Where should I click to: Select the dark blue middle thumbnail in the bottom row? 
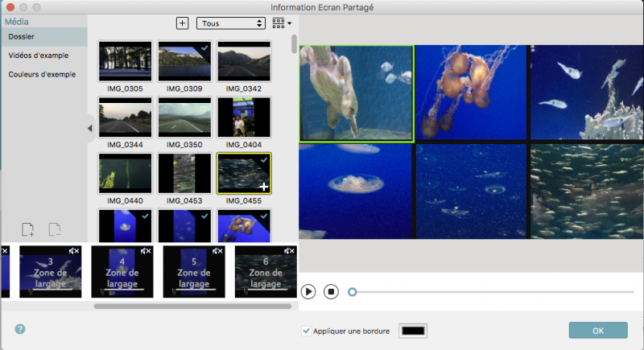(x=184, y=225)
